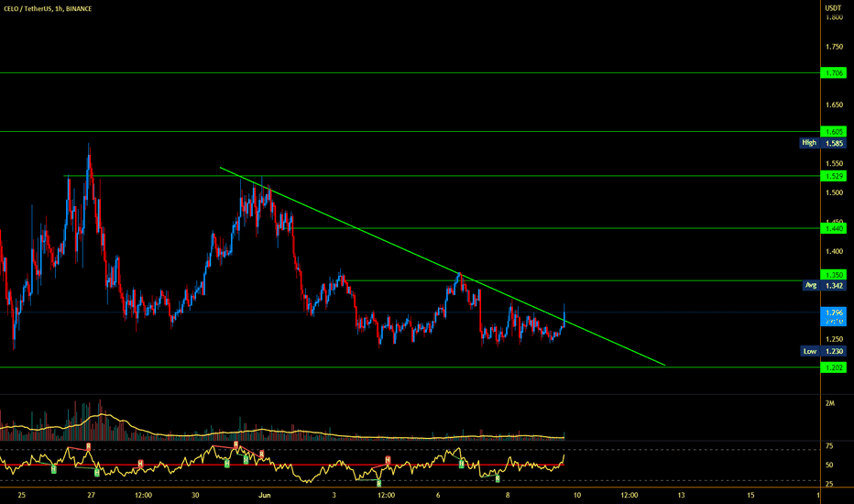Click the 3 date label on time axis
The height and width of the screenshot is (504, 854).
coord(334,495)
